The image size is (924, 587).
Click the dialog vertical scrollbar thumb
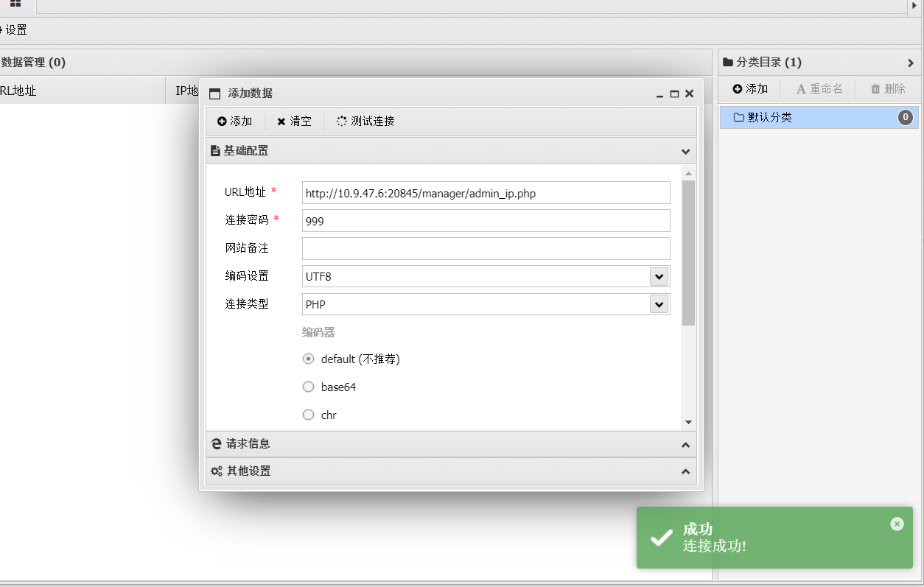[x=688, y=253]
